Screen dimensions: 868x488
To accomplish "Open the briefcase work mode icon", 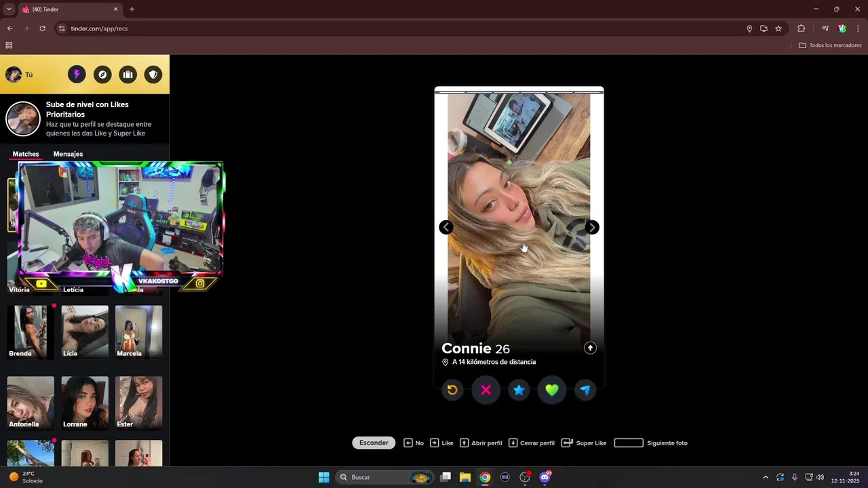I will click(127, 75).
